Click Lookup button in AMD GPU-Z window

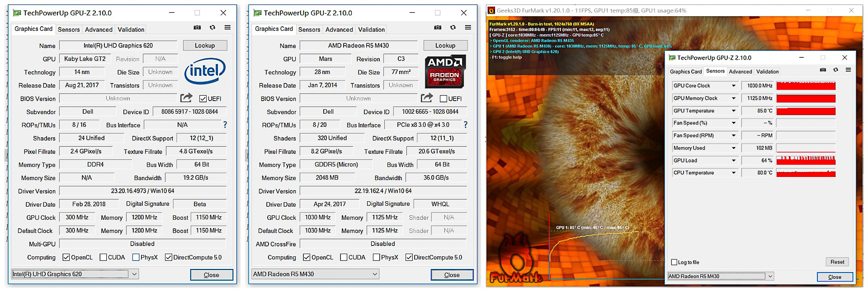[x=445, y=46]
